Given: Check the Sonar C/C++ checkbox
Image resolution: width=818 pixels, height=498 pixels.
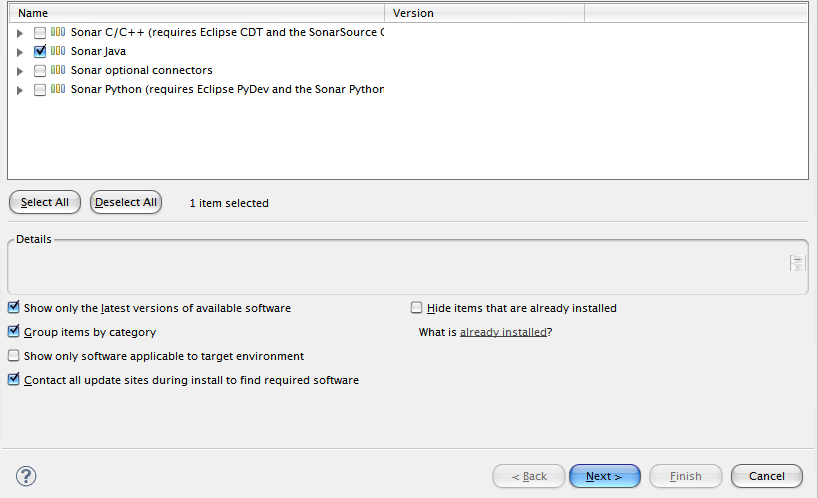Looking at the screenshot, I should 40,32.
